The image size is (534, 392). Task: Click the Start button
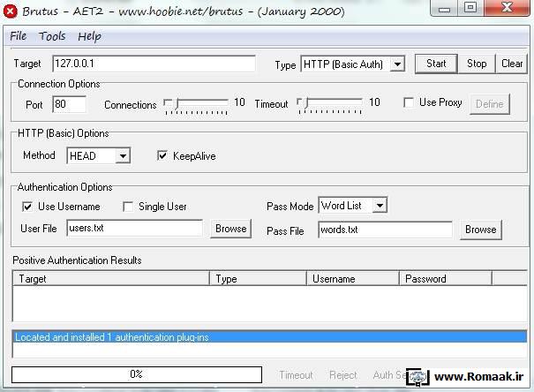point(436,64)
